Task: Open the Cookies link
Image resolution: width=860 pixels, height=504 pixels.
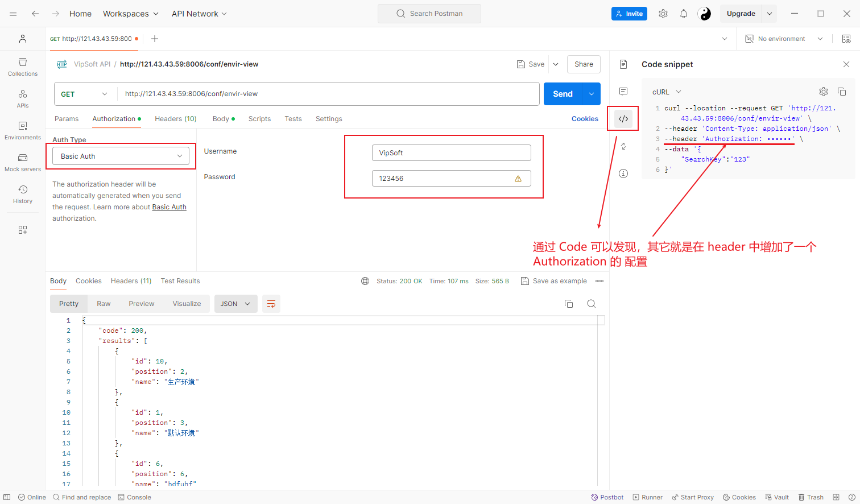Action: pos(585,119)
